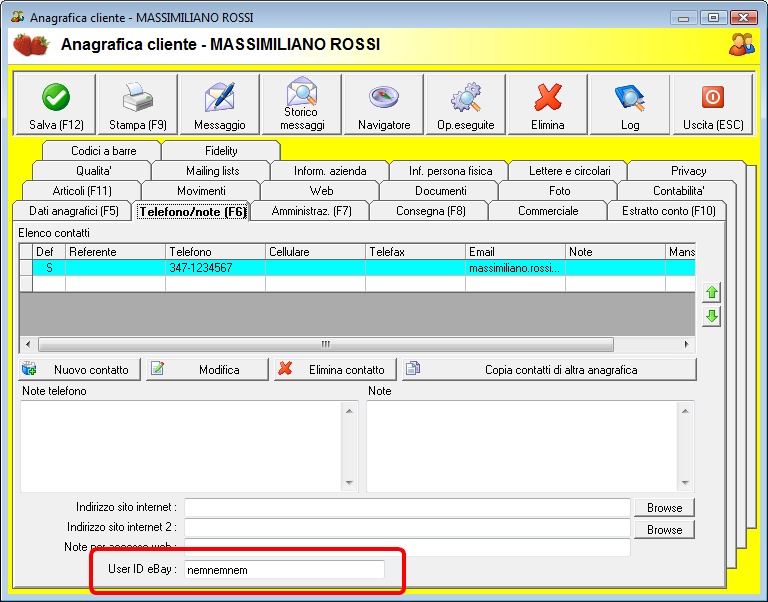Switch to Dati anagrafici (F5) tab
This screenshot has height=602, width=768.
pyautogui.click(x=73, y=211)
